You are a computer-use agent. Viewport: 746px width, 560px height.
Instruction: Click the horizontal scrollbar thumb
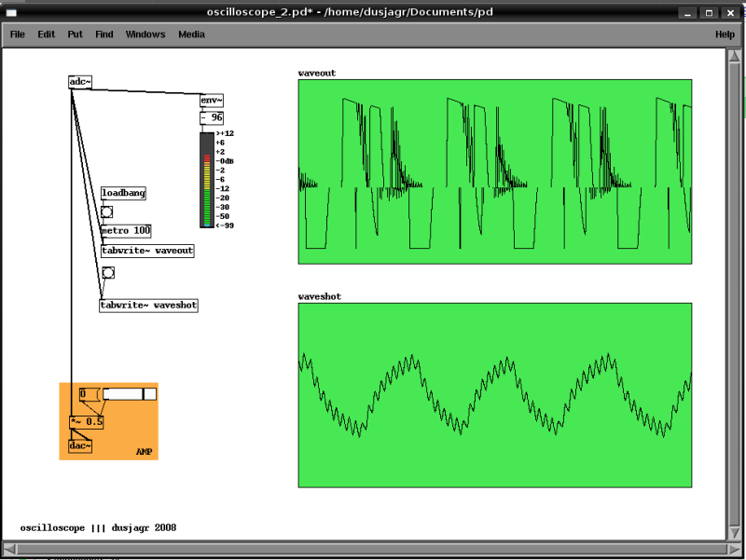pos(372,549)
